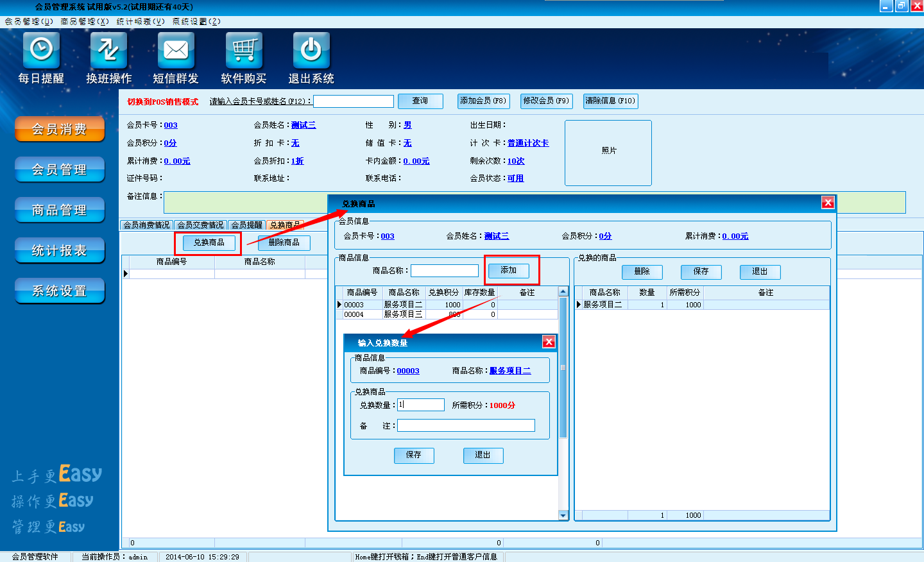This screenshot has width=924, height=562.
Task: Switch to the 会员消费情况 tab
Action: point(146,225)
